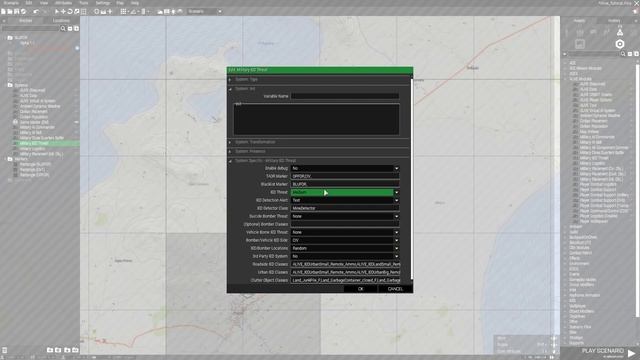Toggle scaling grid snapping icon

(x=143, y=11)
